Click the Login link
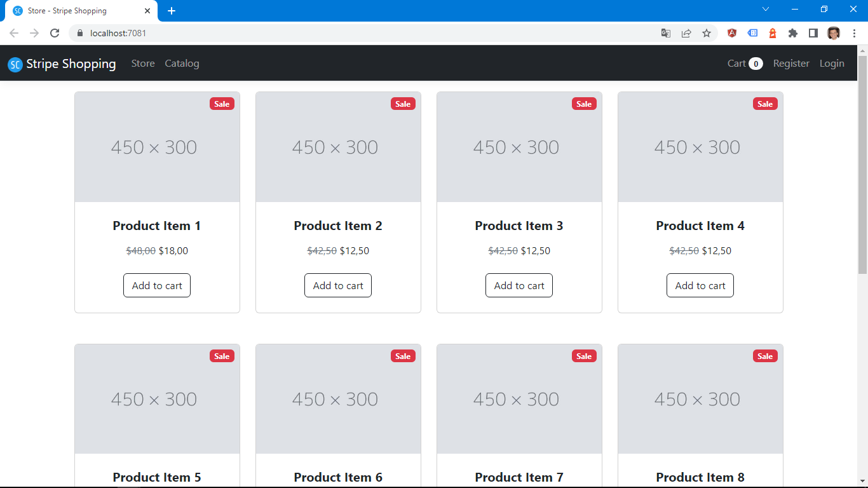The image size is (868, 488). coord(832,64)
